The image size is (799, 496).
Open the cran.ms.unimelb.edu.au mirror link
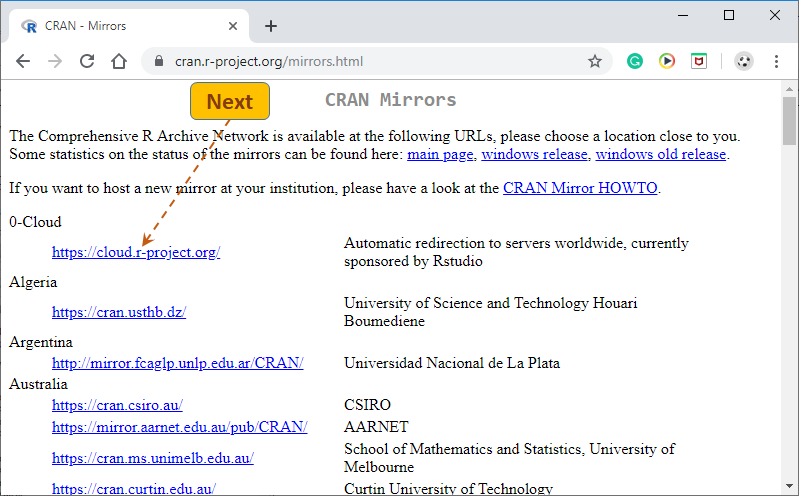click(153, 458)
